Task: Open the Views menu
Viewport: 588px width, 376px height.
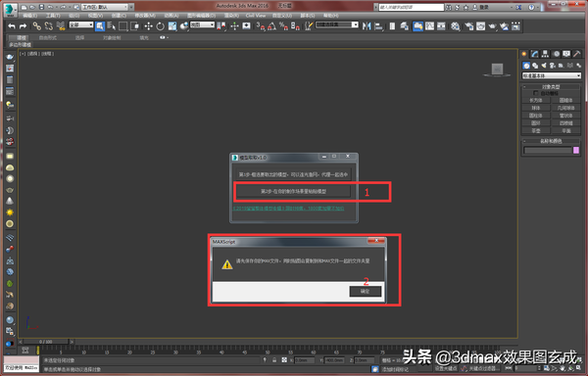Action: click(x=95, y=16)
